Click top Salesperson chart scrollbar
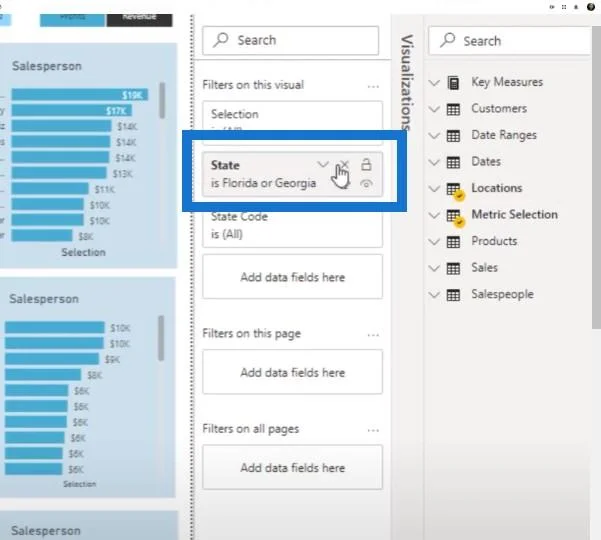 (x=162, y=100)
